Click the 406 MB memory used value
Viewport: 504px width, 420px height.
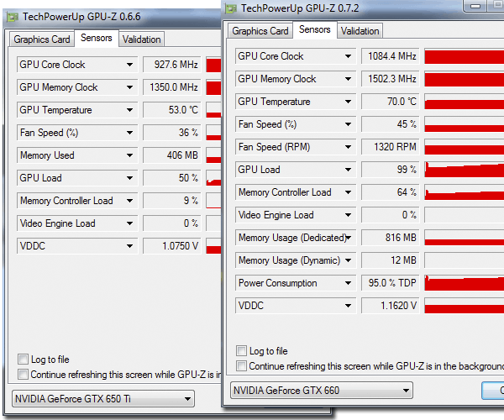pos(172,155)
